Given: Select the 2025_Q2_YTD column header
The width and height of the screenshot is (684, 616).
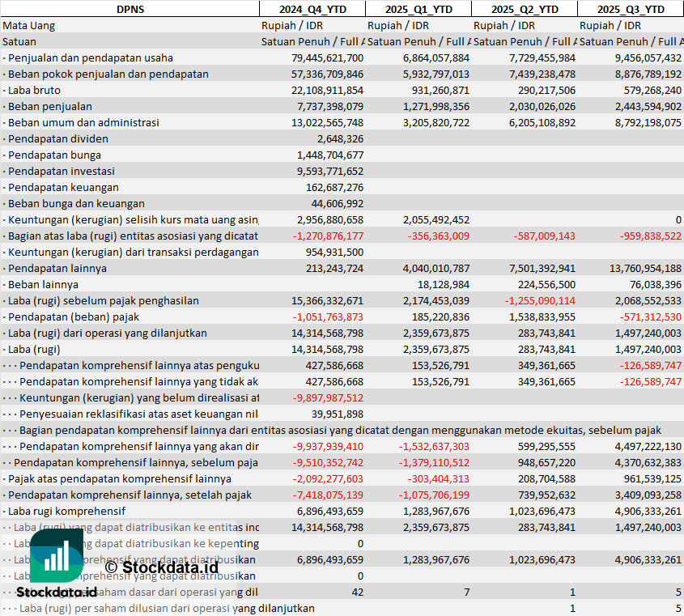Looking at the screenshot, I should click(x=524, y=9).
